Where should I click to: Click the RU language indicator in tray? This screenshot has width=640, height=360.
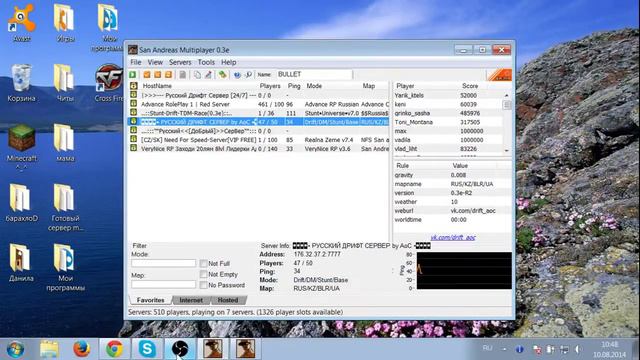click(487, 348)
